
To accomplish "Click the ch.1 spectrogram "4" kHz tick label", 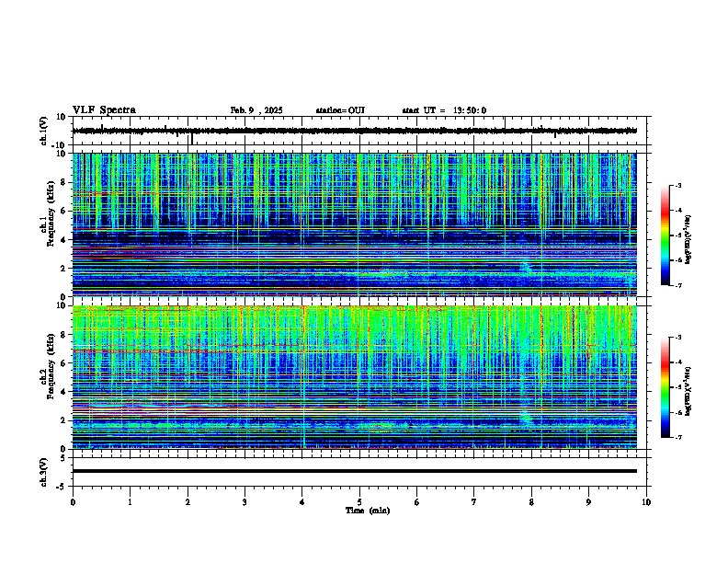I will (x=64, y=240).
